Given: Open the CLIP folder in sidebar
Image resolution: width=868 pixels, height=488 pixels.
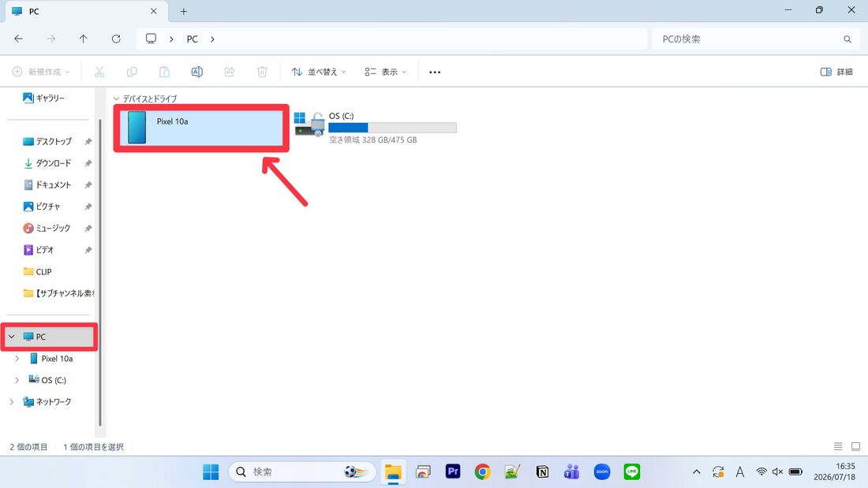Looking at the screenshot, I should click(x=38, y=272).
